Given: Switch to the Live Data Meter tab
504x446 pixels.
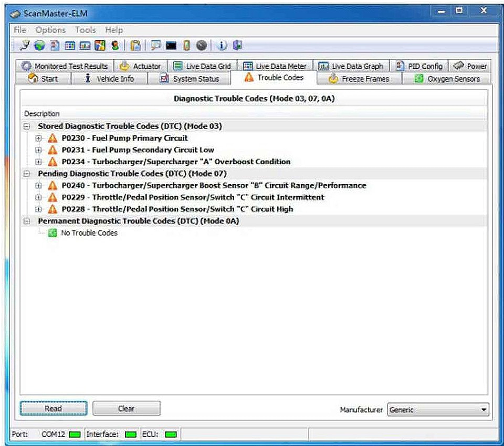Looking at the screenshot, I should 275,66.
